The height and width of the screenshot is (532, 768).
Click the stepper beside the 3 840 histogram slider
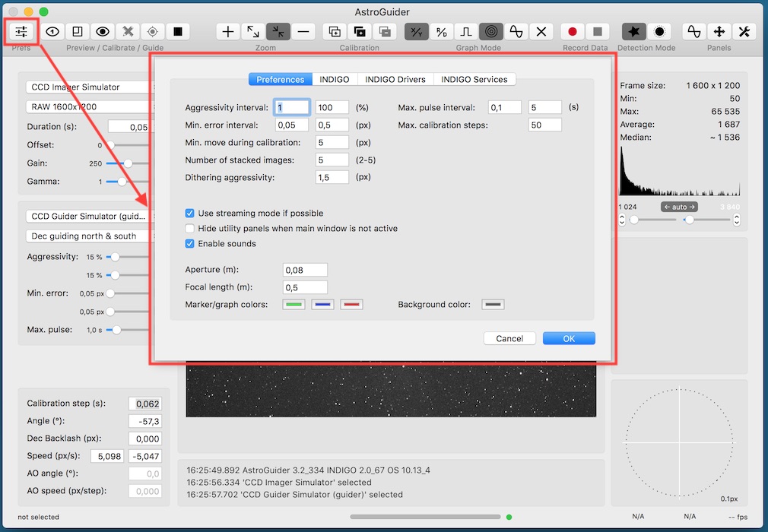(737, 220)
